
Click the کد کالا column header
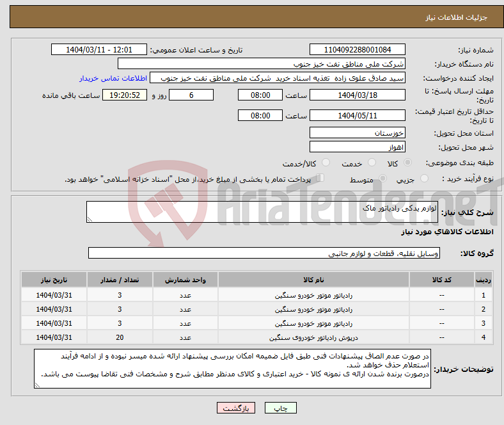pos(442,280)
